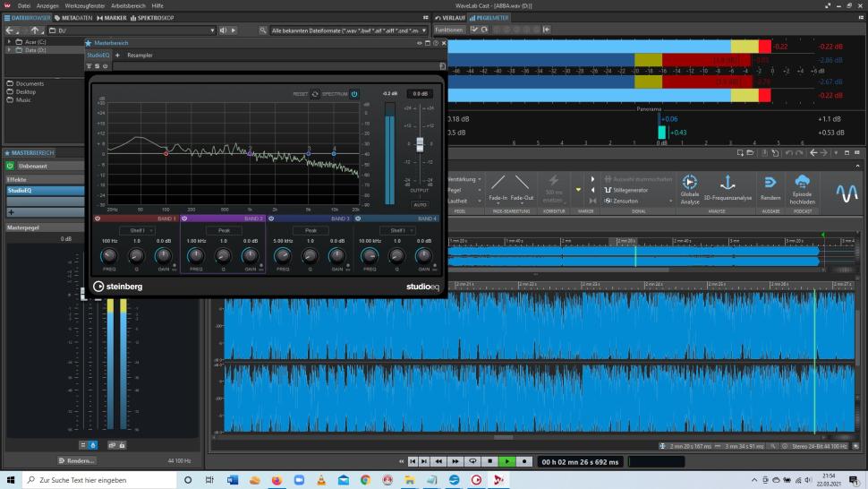Toggle the StudioEQ Spectrum display
The image size is (868, 489).
(353, 94)
